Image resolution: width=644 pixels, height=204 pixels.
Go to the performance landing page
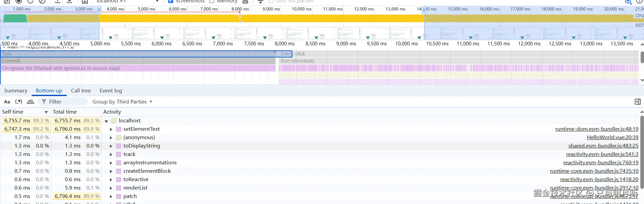pos(85,1)
